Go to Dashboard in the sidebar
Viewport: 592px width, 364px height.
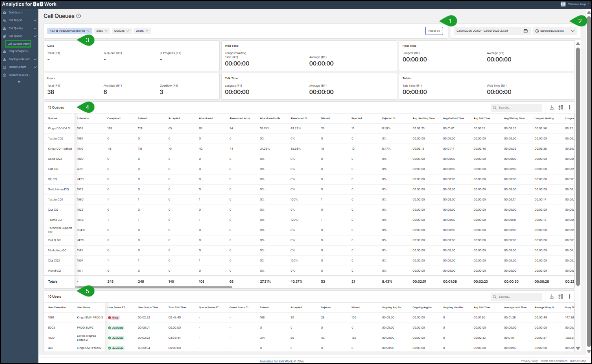[x=15, y=13]
